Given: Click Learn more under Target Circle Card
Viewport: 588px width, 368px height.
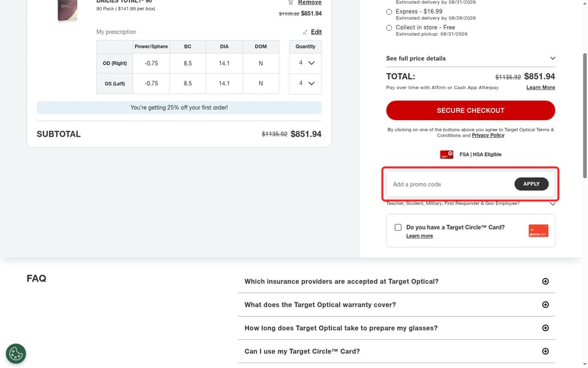Looking at the screenshot, I should tap(419, 236).
